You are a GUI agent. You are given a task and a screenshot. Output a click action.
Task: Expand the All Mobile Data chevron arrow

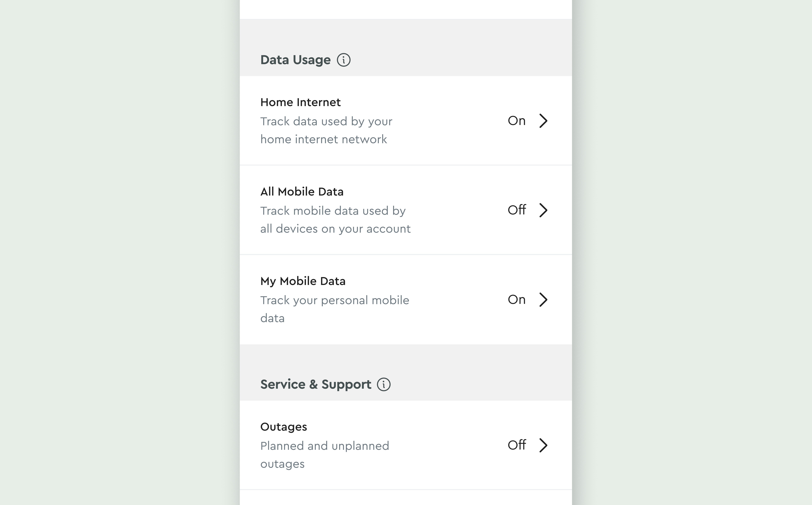pos(543,210)
